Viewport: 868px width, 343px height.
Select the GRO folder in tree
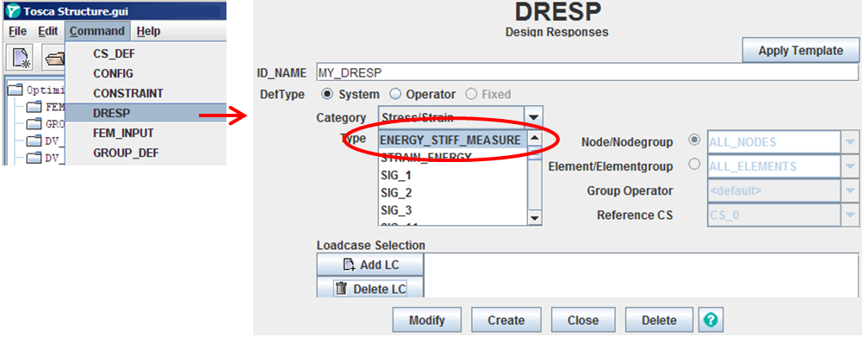point(46,124)
